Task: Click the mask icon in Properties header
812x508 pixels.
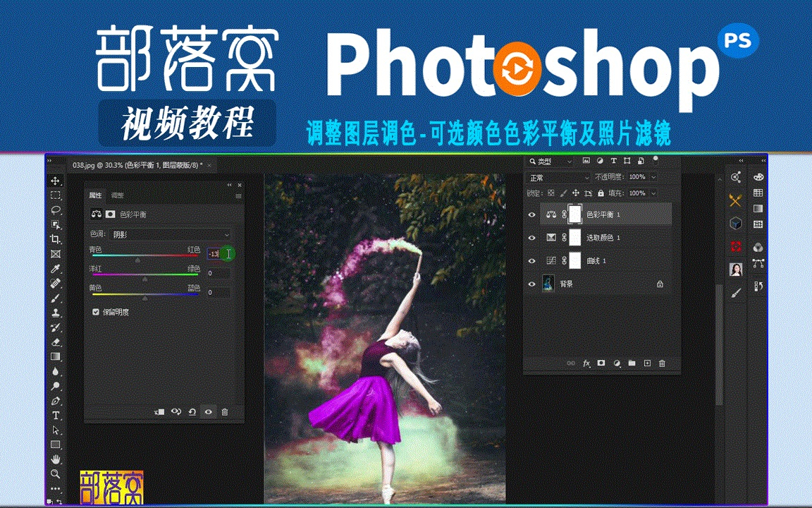Action: tap(110, 214)
